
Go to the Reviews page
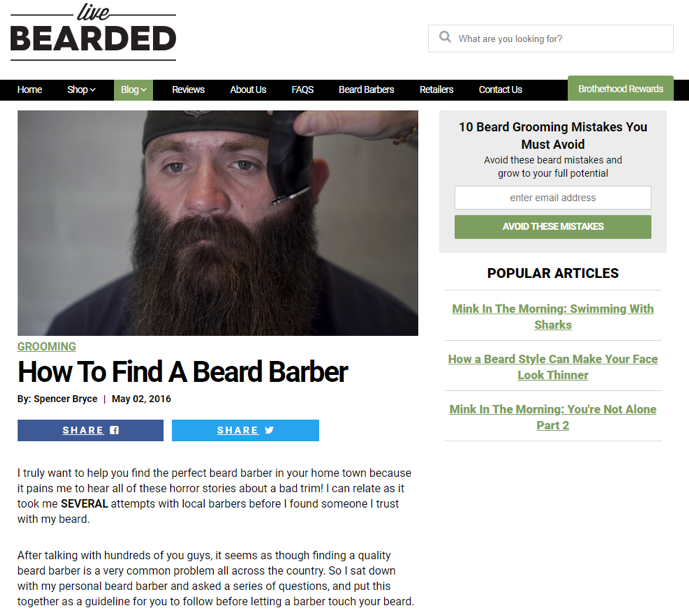click(188, 90)
